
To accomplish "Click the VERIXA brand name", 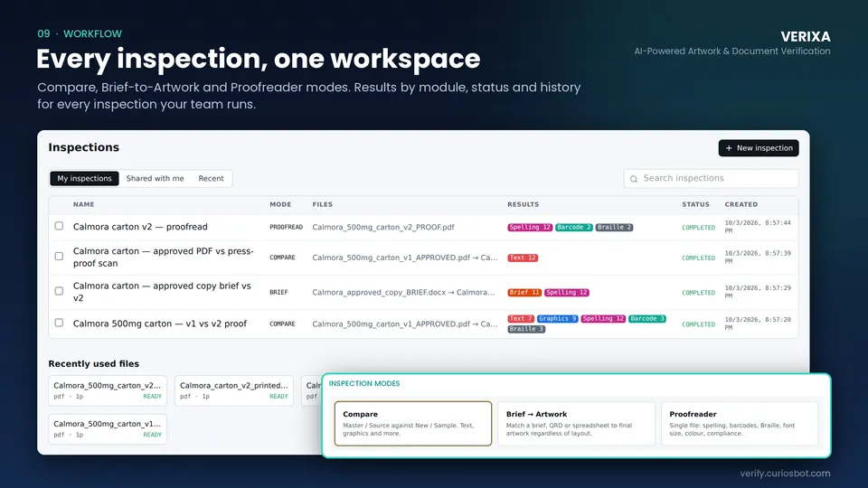I will (x=806, y=36).
